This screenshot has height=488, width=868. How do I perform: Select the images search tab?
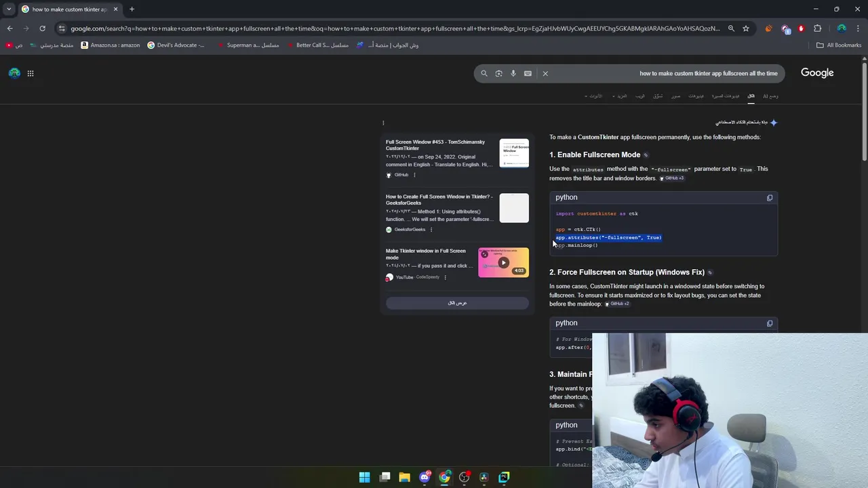tap(676, 96)
